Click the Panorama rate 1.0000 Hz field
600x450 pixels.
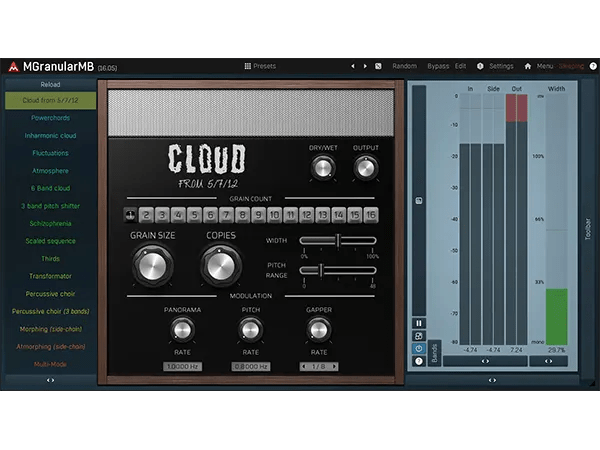[x=183, y=367]
